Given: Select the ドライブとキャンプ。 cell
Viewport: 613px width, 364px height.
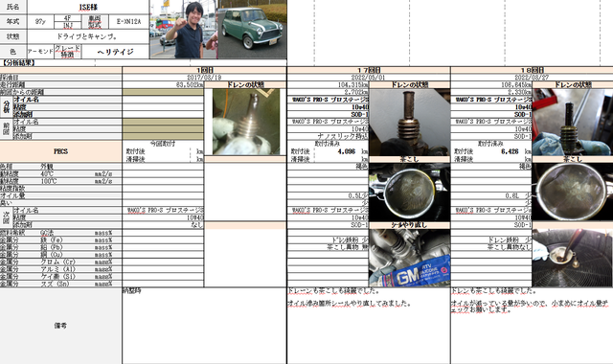Looking at the screenshot, I should pos(88,36).
